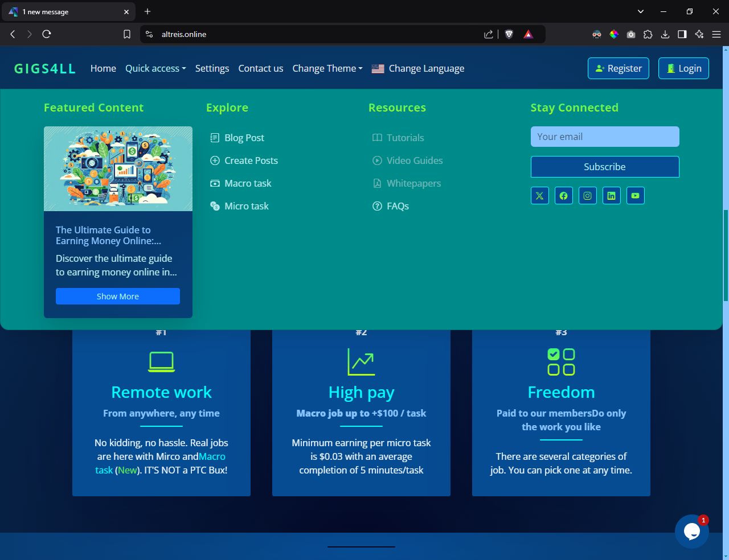Expand the Quick access dropdown
729x560 pixels.
coord(155,68)
